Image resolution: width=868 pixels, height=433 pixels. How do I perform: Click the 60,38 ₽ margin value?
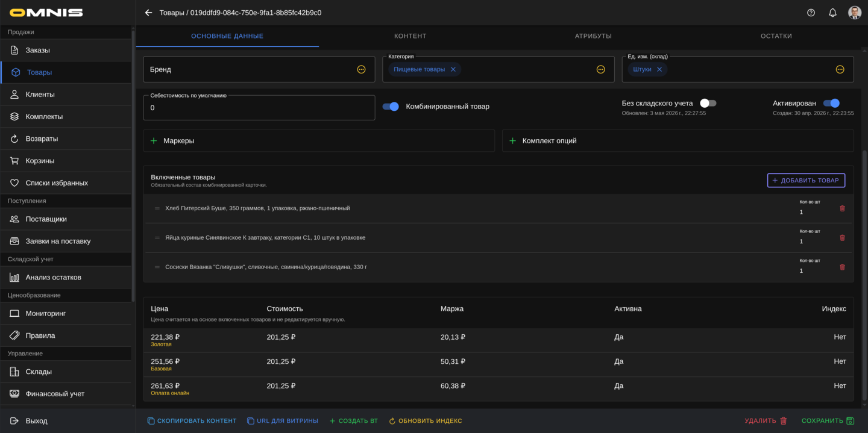[453, 386]
